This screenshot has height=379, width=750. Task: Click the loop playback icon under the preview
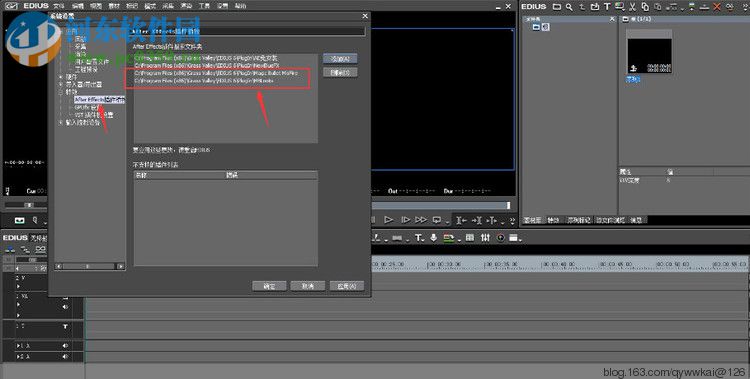pos(437,220)
